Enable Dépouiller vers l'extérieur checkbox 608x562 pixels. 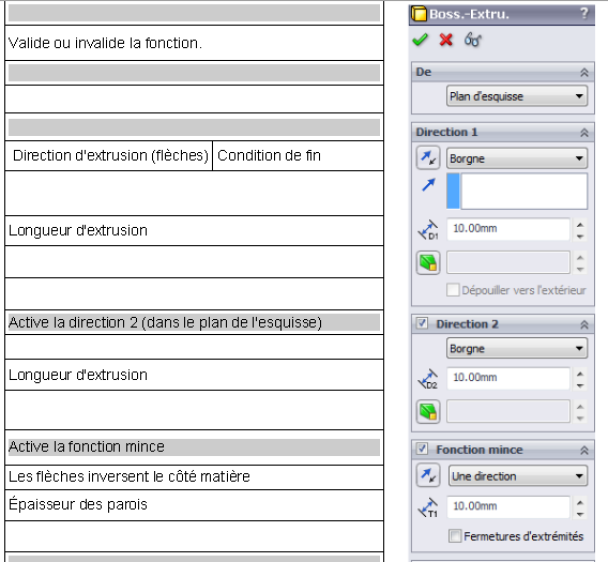pos(453,290)
